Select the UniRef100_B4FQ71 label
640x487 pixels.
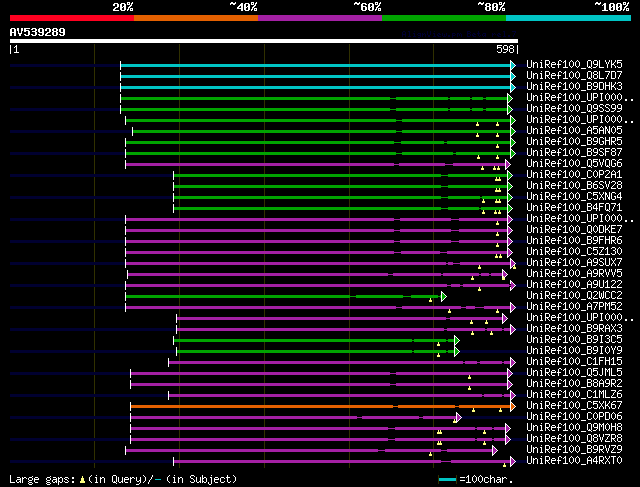(574, 208)
